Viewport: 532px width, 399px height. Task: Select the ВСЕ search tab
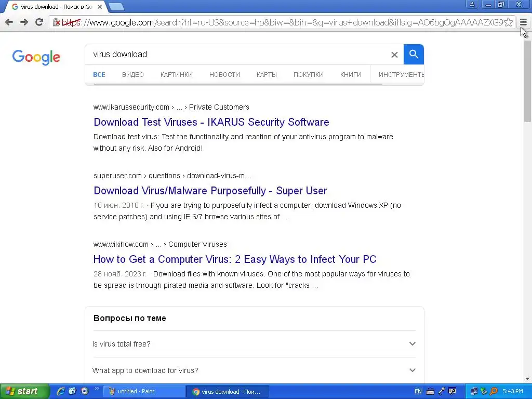pyautogui.click(x=99, y=75)
